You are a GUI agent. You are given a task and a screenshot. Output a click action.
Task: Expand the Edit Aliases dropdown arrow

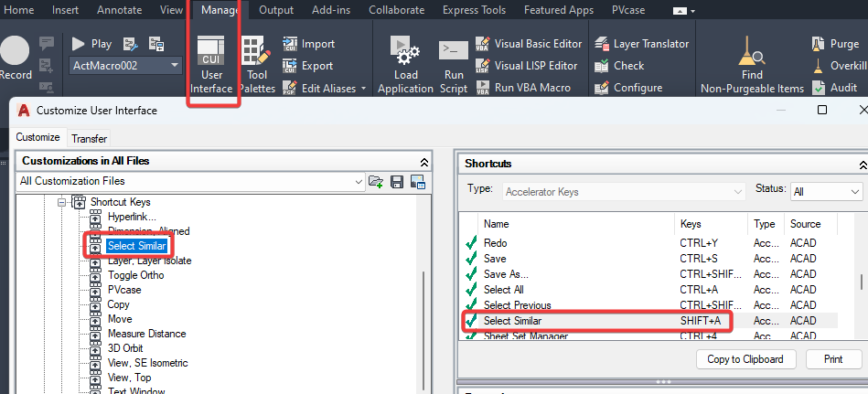[x=364, y=88]
